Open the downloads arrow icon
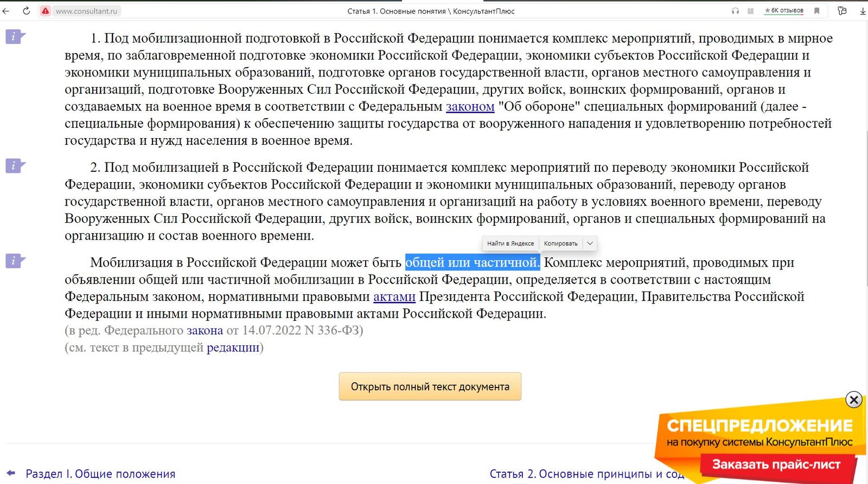This screenshot has height=484, width=868. pyautogui.click(x=863, y=11)
